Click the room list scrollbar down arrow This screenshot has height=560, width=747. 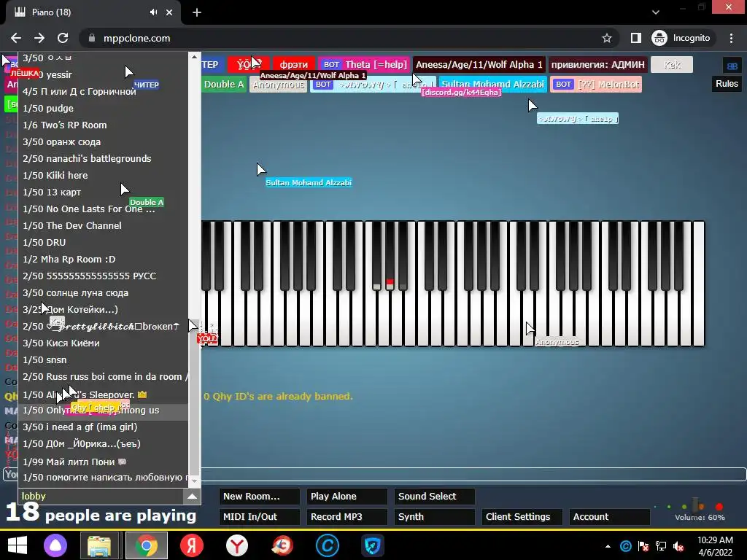(194, 481)
